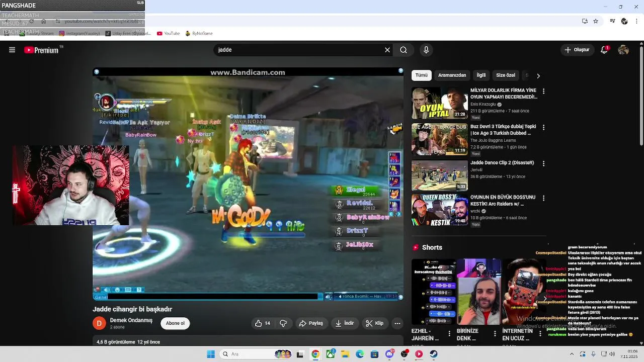Open Chrome profile avatar
644x362 pixels.
tap(624, 21)
